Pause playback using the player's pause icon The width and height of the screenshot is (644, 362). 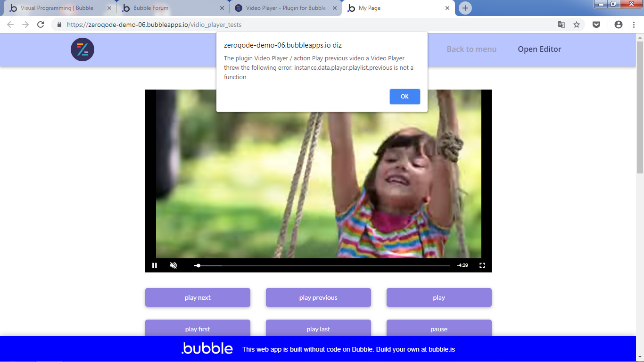point(155,265)
